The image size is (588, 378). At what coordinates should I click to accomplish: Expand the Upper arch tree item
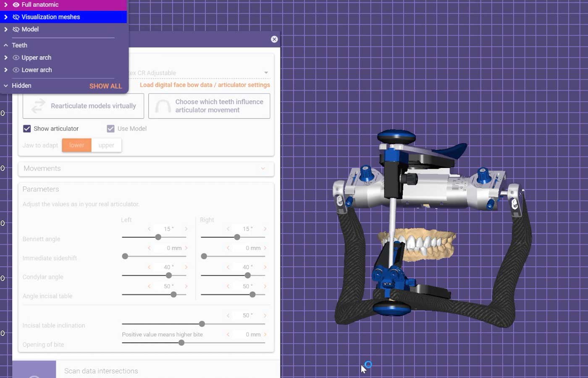click(x=6, y=58)
